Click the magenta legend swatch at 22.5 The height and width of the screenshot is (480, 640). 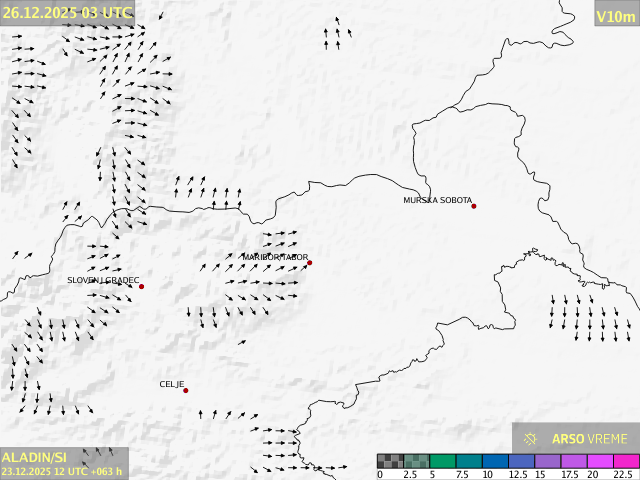[x=625, y=461]
